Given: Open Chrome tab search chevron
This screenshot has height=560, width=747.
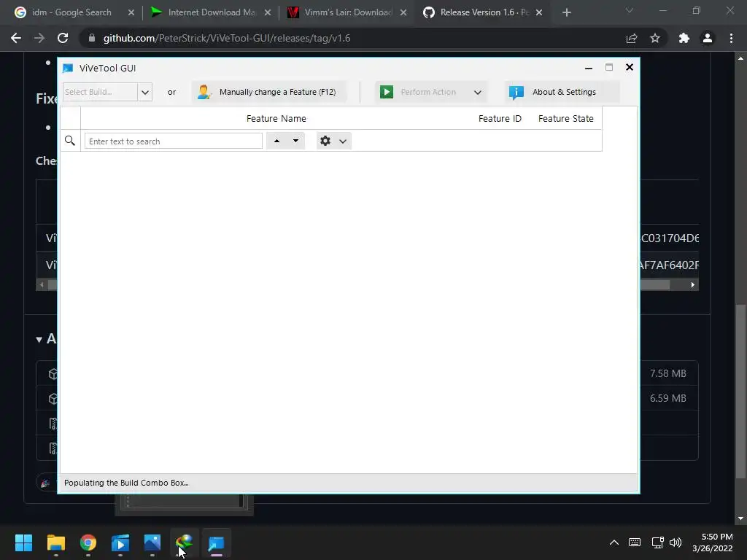Looking at the screenshot, I should tap(630, 10).
